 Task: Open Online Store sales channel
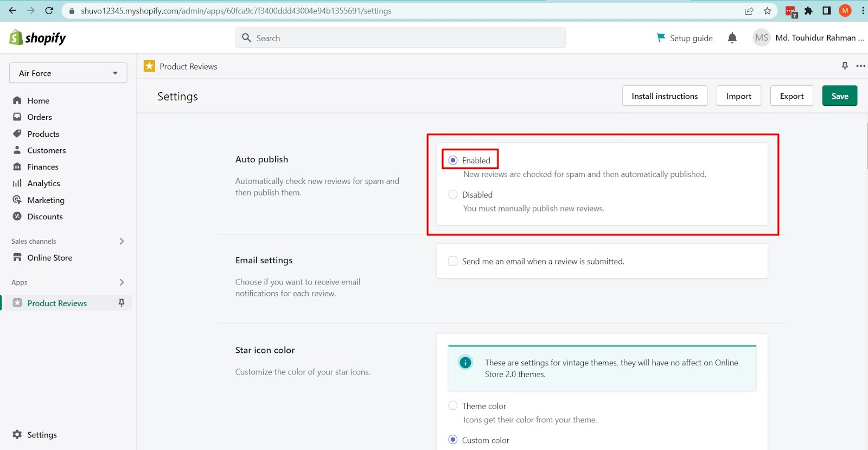49,258
